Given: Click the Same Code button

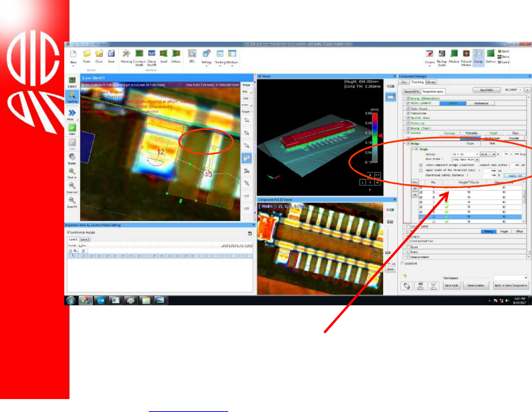Looking at the screenshot, I should (451, 285).
